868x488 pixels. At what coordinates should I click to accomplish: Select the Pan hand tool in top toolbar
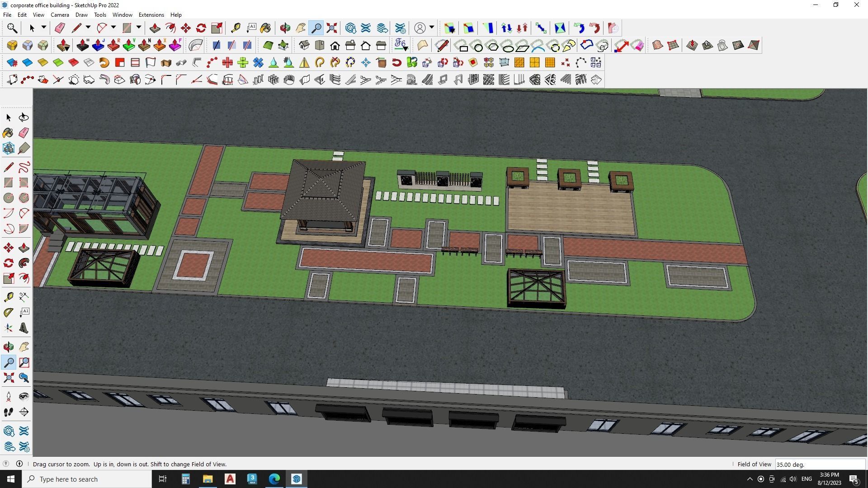tap(301, 28)
